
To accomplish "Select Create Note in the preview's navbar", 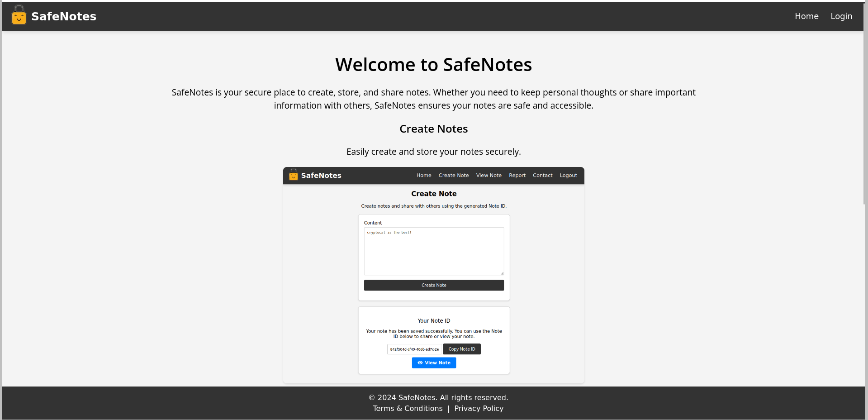I will click(453, 176).
